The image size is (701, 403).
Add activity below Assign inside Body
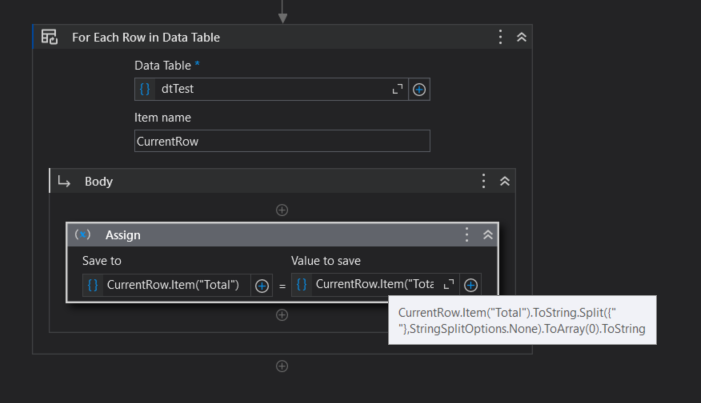tap(282, 315)
